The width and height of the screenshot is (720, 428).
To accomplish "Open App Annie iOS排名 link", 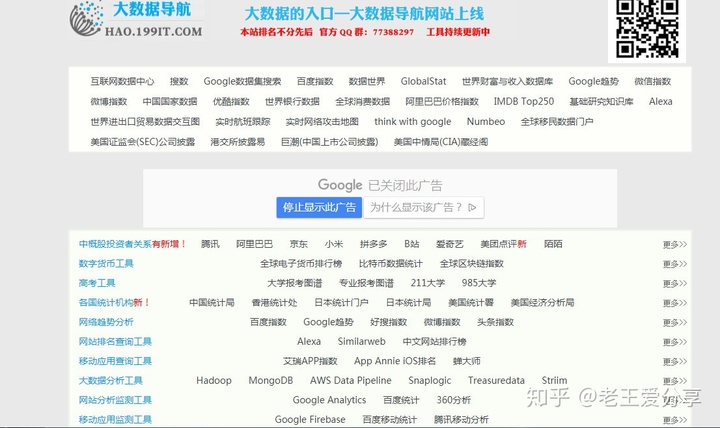I will click(395, 361).
